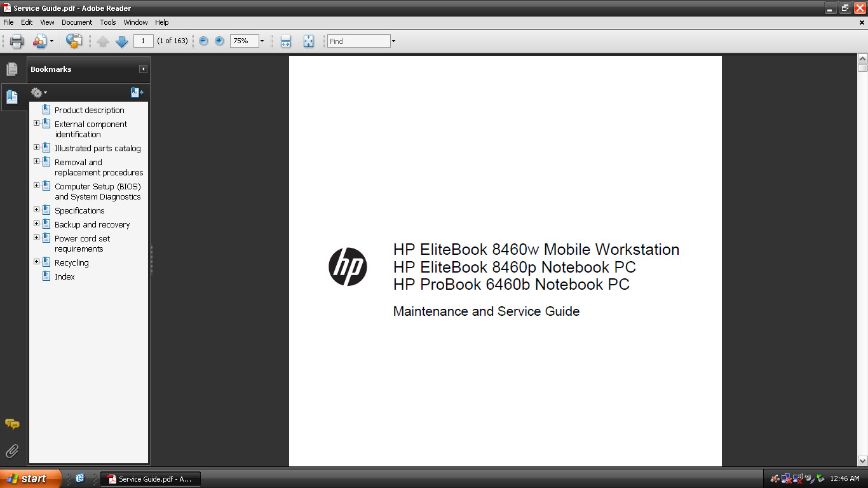Click the Find search box
This screenshot has height=488, width=868.
[x=359, y=41]
